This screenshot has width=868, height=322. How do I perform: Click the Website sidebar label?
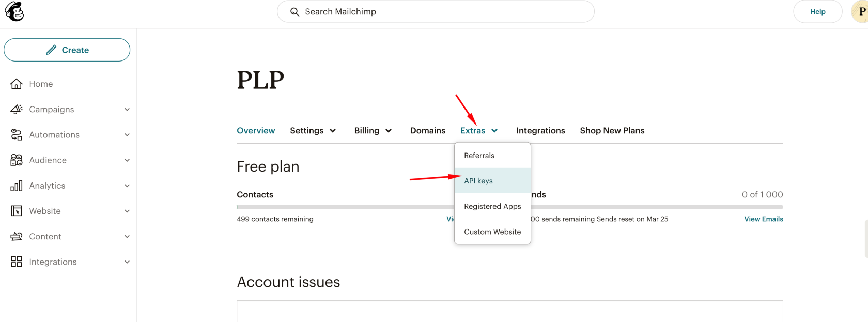45,211
